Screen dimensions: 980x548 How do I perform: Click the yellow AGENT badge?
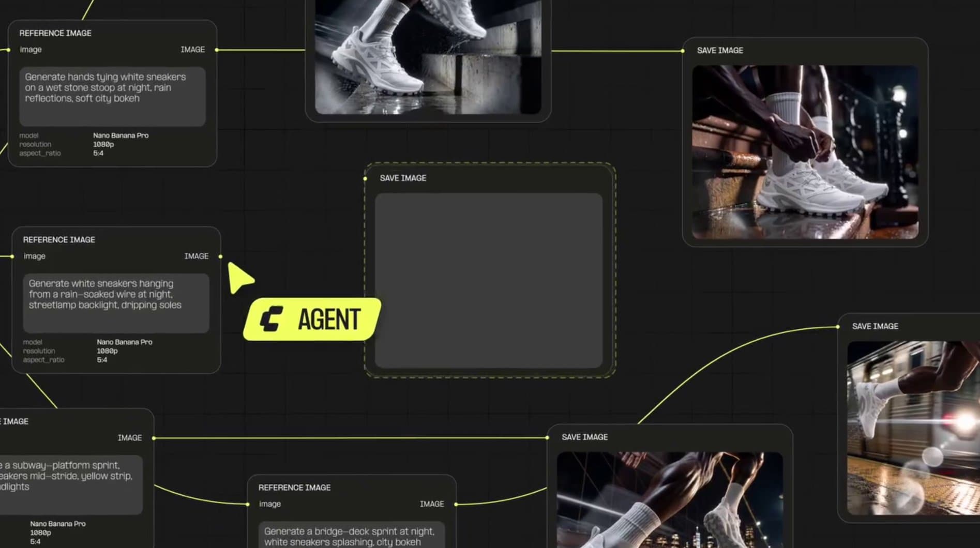pyautogui.click(x=312, y=319)
